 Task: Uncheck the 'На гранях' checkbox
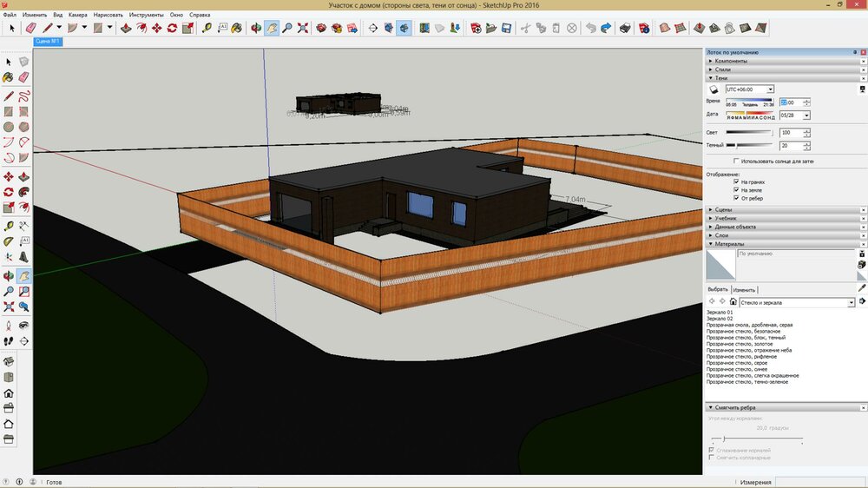[737, 181]
